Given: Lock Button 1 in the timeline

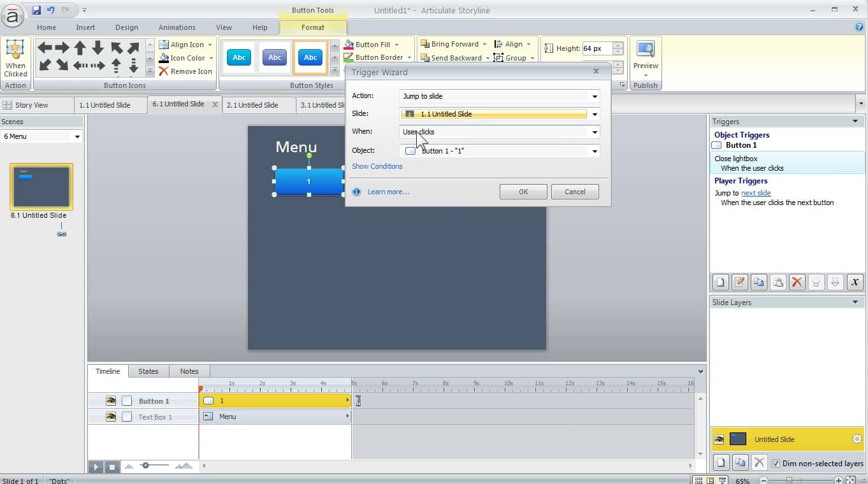Looking at the screenshot, I should click(127, 401).
